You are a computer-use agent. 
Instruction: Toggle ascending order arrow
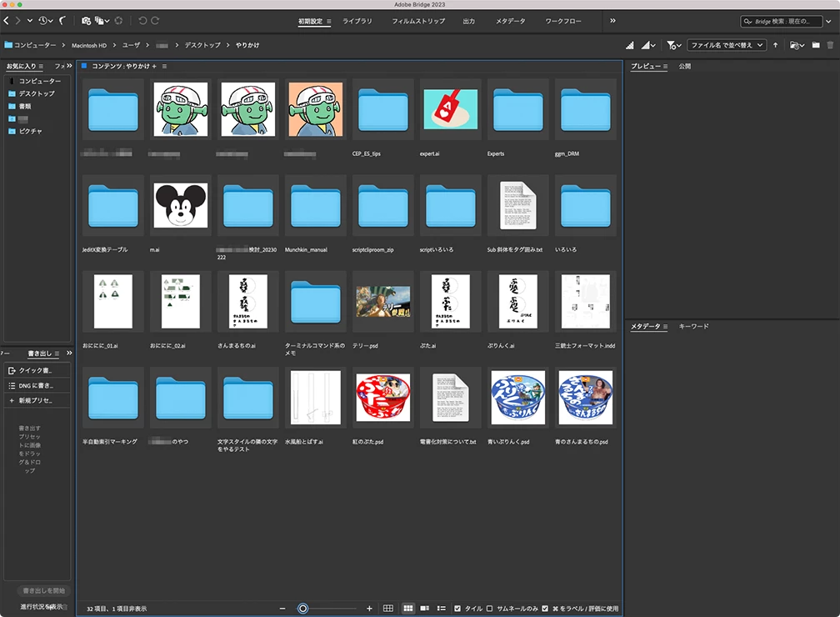(775, 46)
